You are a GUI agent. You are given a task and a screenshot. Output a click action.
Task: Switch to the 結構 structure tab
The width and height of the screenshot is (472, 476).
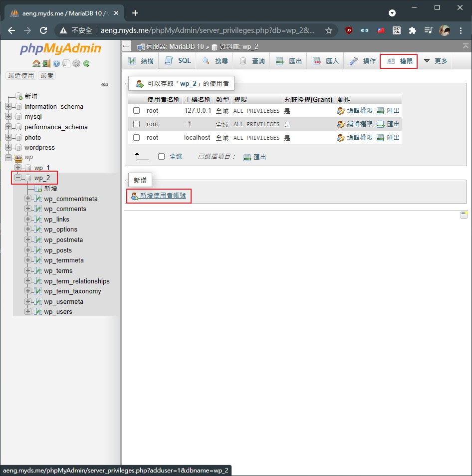(x=141, y=61)
